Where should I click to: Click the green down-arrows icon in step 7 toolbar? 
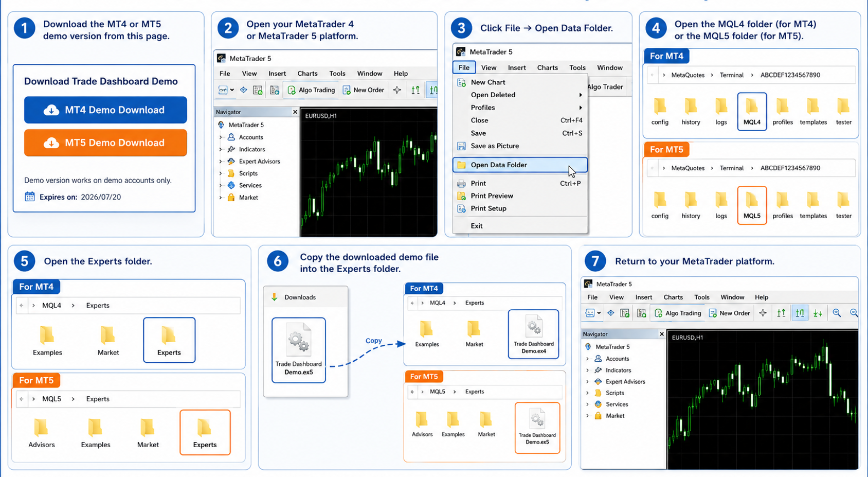818,313
